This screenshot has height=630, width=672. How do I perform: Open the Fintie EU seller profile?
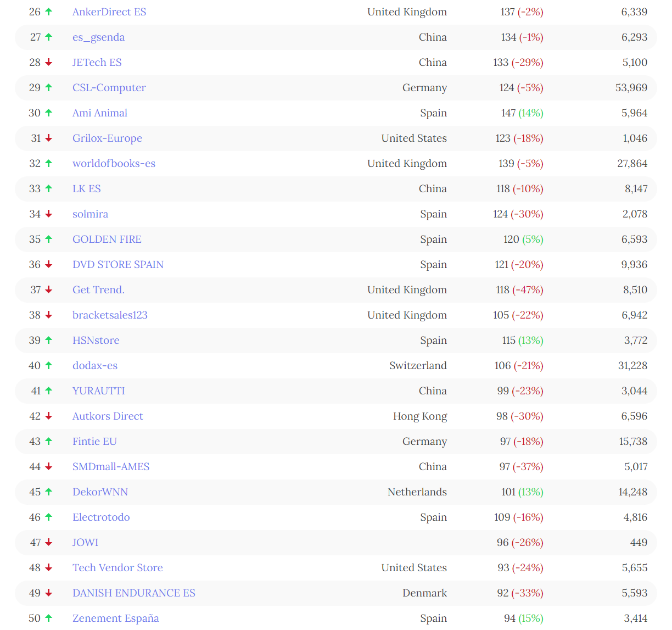tap(94, 441)
